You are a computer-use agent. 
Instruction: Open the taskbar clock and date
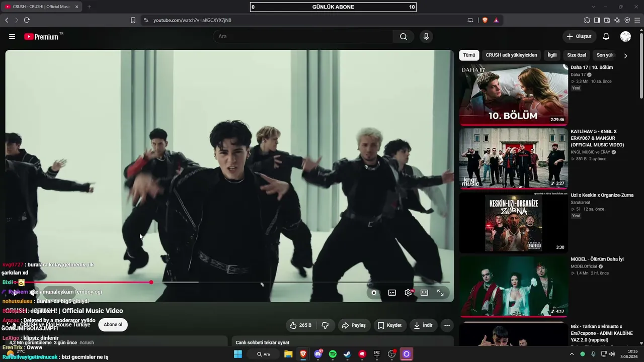pos(629,354)
